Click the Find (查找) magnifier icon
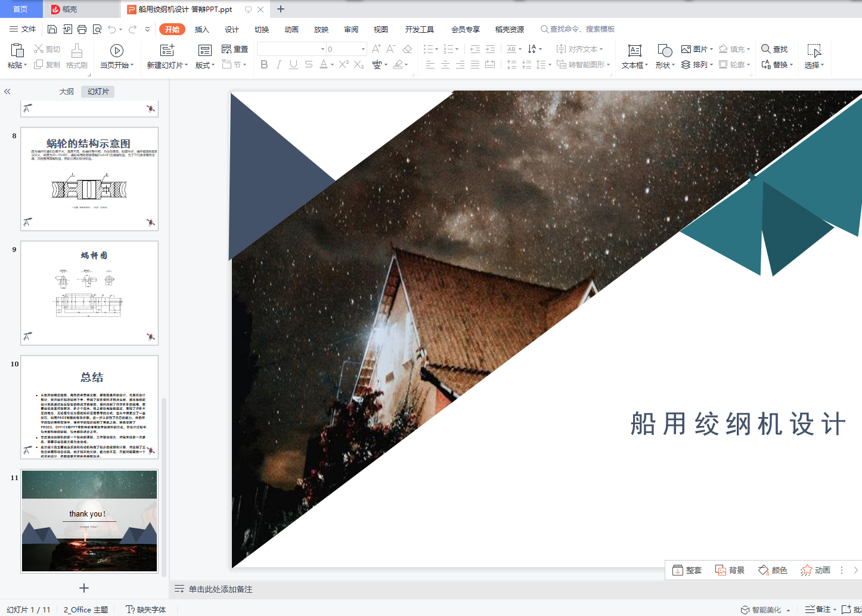The image size is (862, 616). coord(766,49)
